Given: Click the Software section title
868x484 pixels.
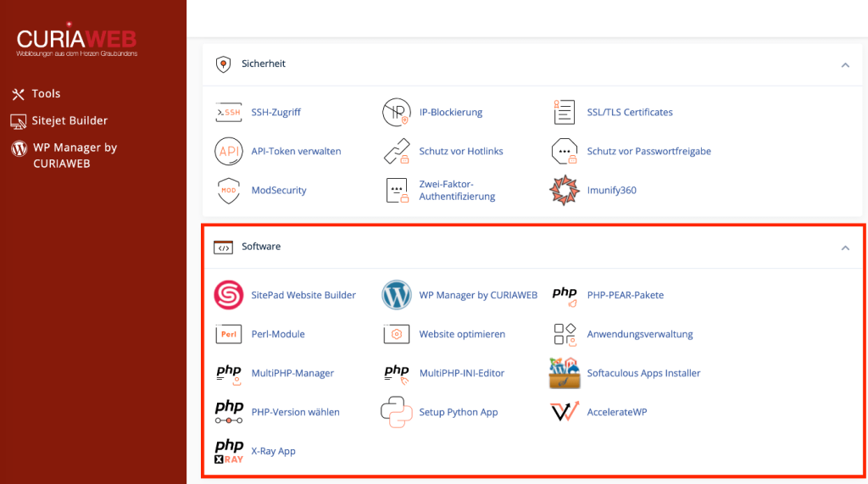Looking at the screenshot, I should [x=261, y=247].
